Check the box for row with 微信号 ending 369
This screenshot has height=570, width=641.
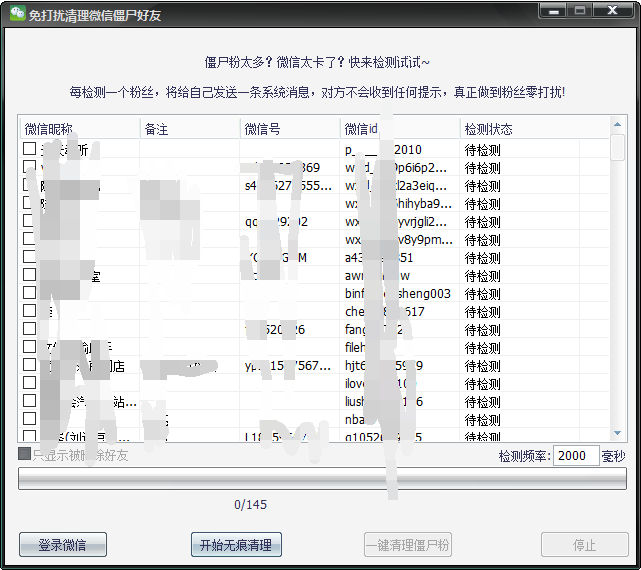coord(29,166)
